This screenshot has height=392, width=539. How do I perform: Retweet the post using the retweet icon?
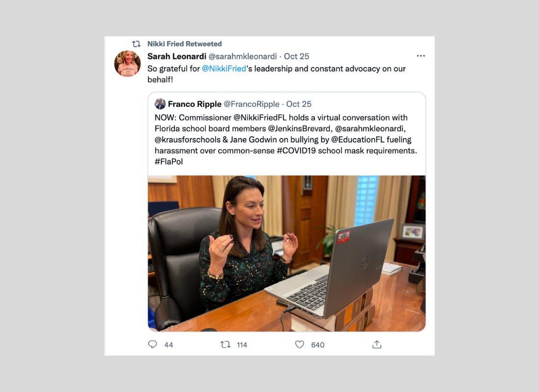pyautogui.click(x=225, y=344)
